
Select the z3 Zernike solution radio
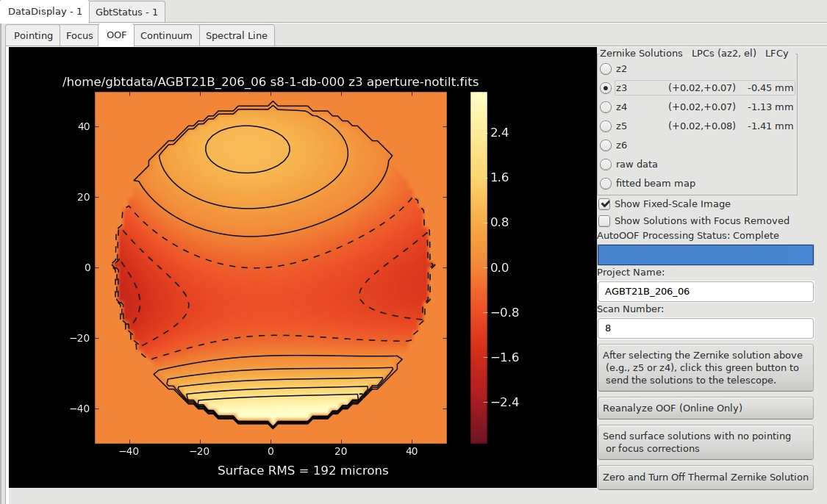point(606,88)
